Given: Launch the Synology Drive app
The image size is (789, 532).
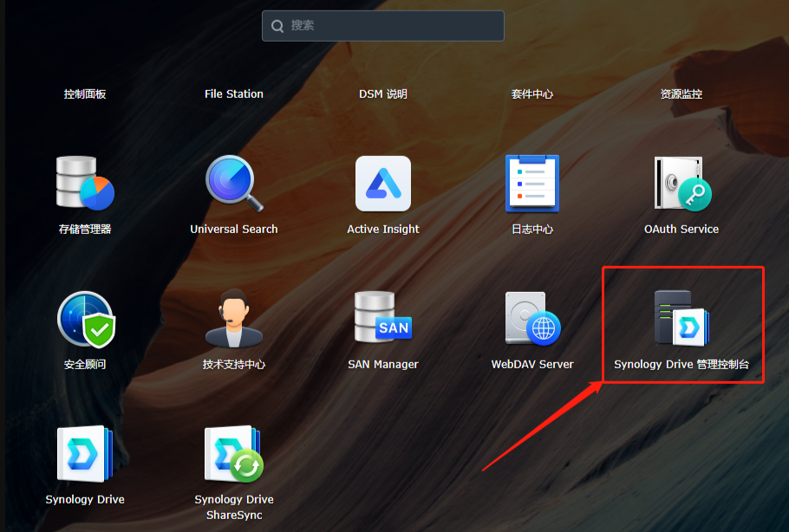Looking at the screenshot, I should [85, 454].
